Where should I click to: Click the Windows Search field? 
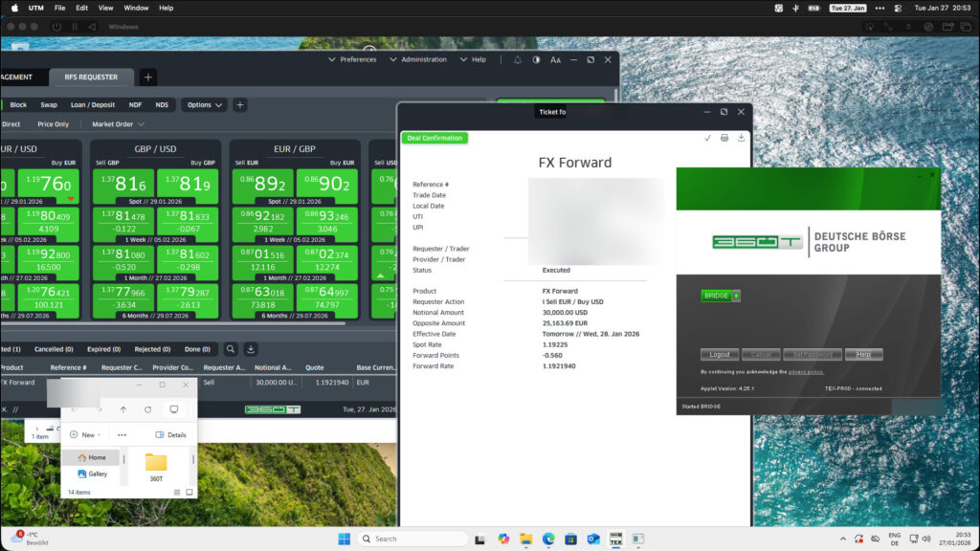click(x=413, y=538)
